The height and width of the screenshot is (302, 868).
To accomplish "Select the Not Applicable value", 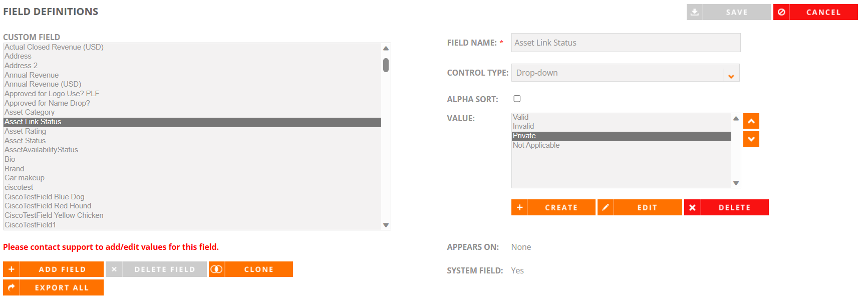I will pos(622,145).
